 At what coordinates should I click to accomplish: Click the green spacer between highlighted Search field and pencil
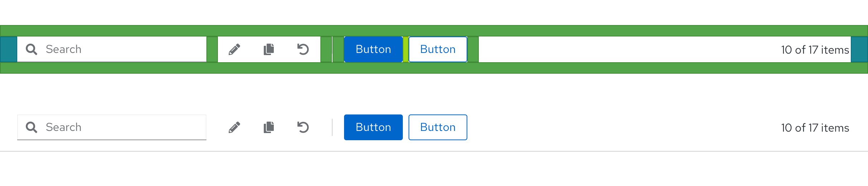click(212, 49)
